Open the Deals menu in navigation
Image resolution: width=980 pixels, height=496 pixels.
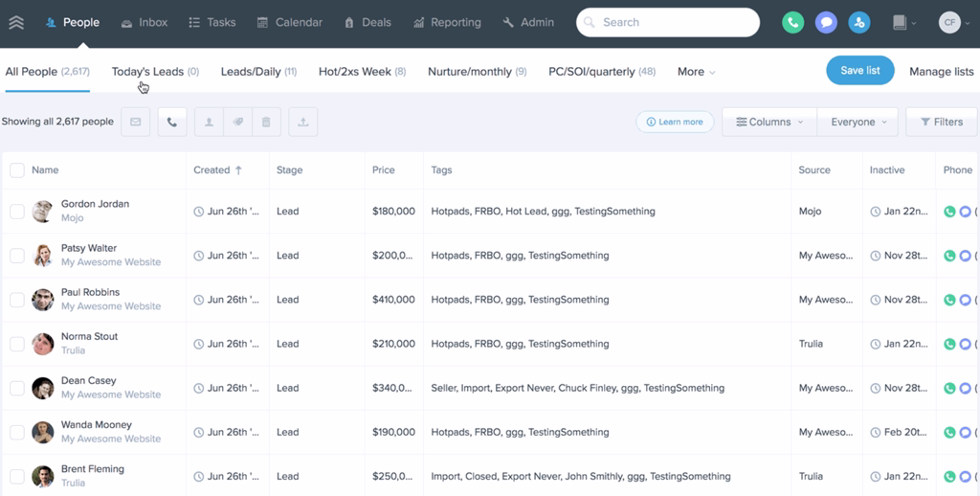[x=367, y=22]
